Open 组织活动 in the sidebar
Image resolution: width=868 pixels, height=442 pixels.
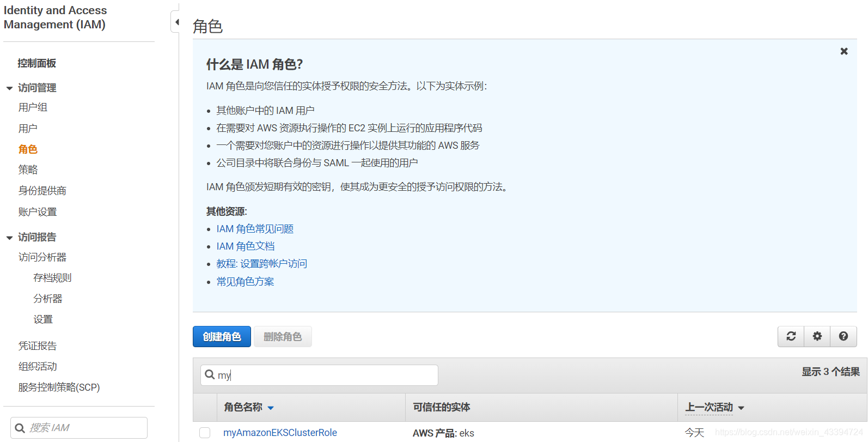38,367
